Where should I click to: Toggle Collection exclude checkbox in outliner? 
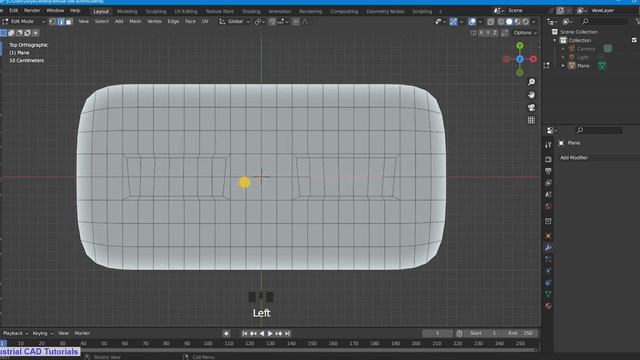point(634,40)
